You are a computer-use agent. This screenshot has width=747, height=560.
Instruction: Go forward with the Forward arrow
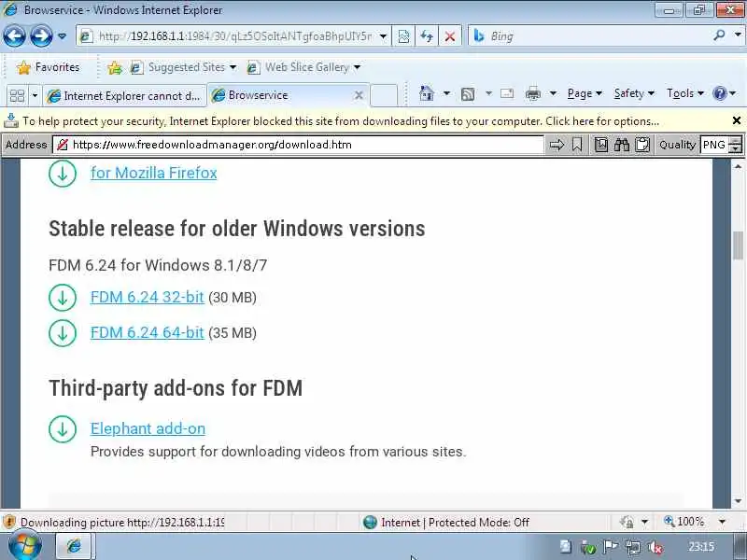(41, 35)
